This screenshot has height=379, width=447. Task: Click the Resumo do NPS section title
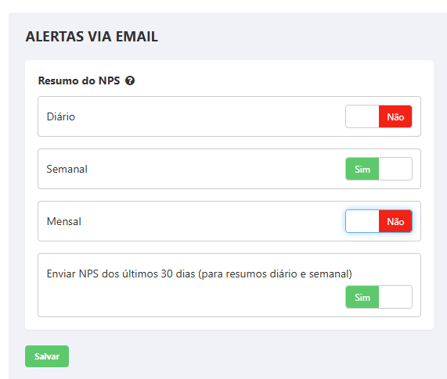79,81
